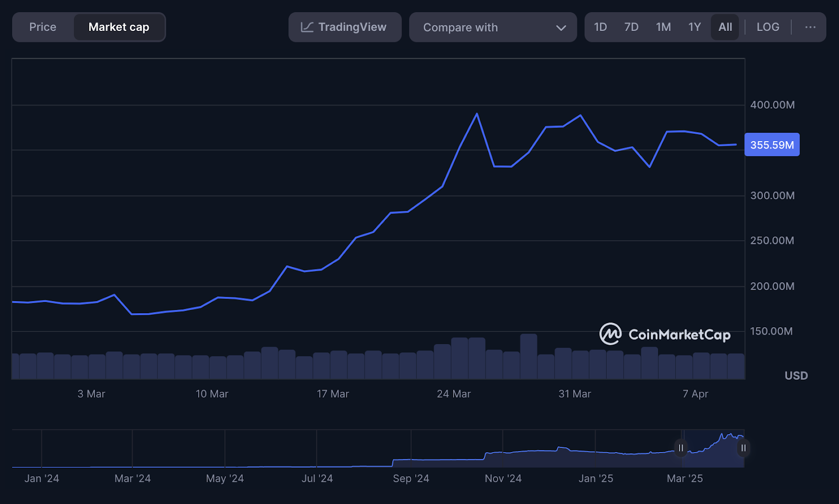839x504 pixels.
Task: Toggle LOG scale on the chart
Action: pos(768,27)
